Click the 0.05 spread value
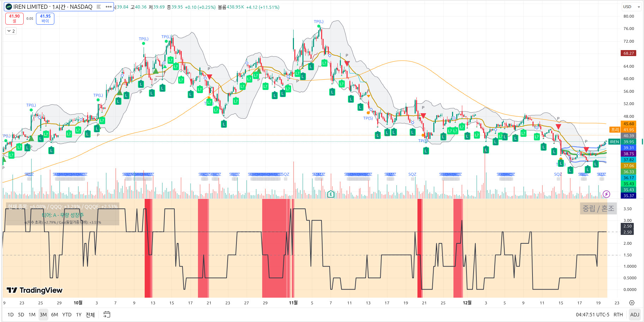This screenshot has height=322, width=644. pos(30,19)
